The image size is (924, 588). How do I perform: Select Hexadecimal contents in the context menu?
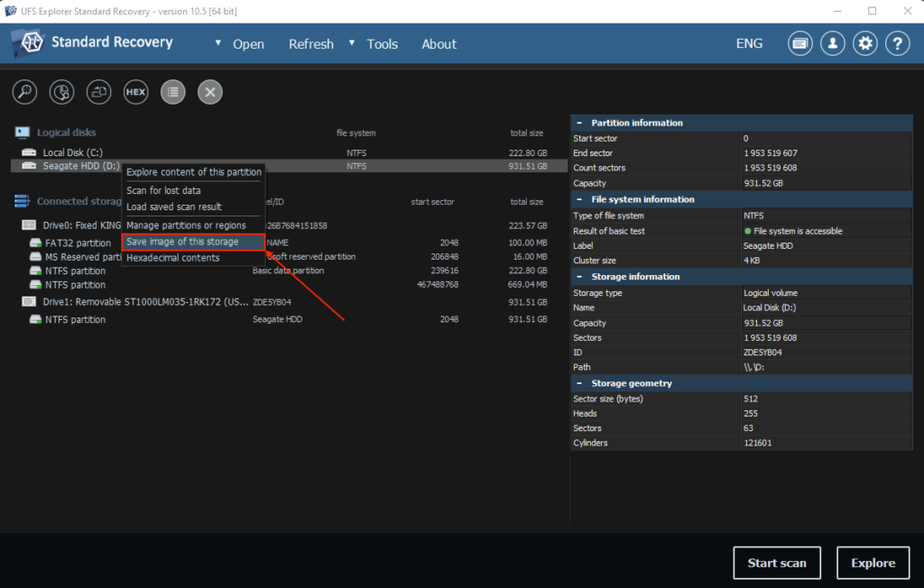(173, 258)
